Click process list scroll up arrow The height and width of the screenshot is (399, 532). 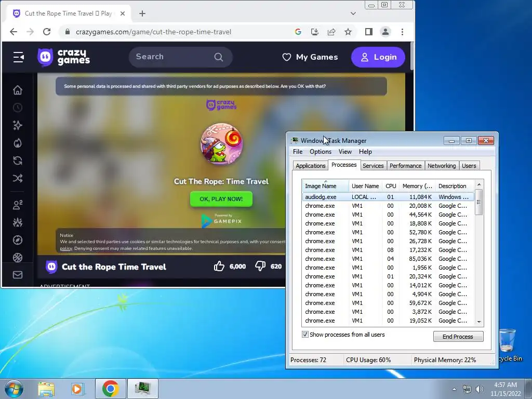pyautogui.click(x=478, y=184)
